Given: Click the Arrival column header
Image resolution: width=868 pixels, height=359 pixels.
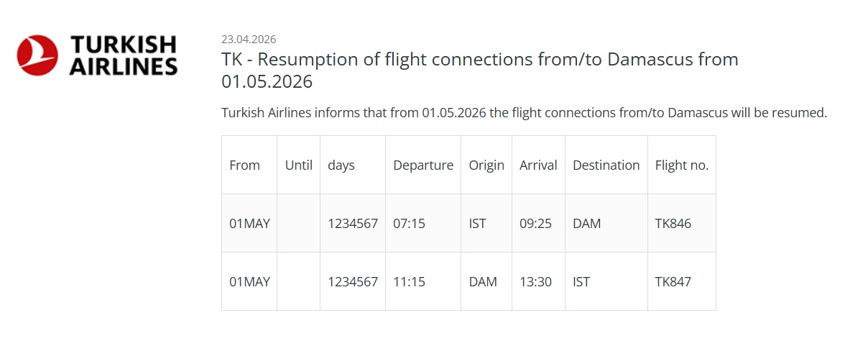Looking at the screenshot, I should click(x=538, y=165).
